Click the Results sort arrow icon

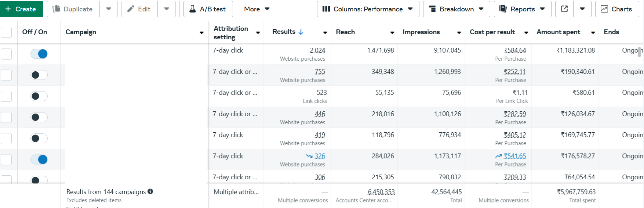pyautogui.click(x=301, y=32)
